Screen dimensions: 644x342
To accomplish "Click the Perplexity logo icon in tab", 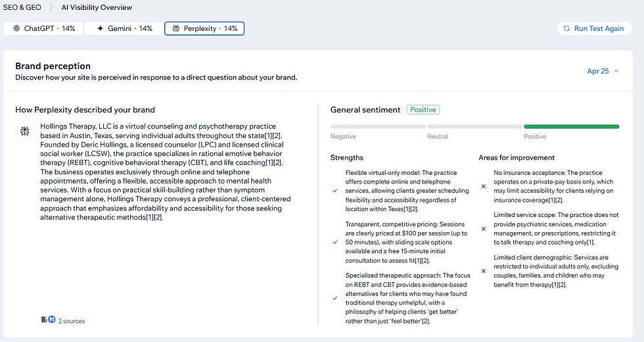I will [x=176, y=28].
